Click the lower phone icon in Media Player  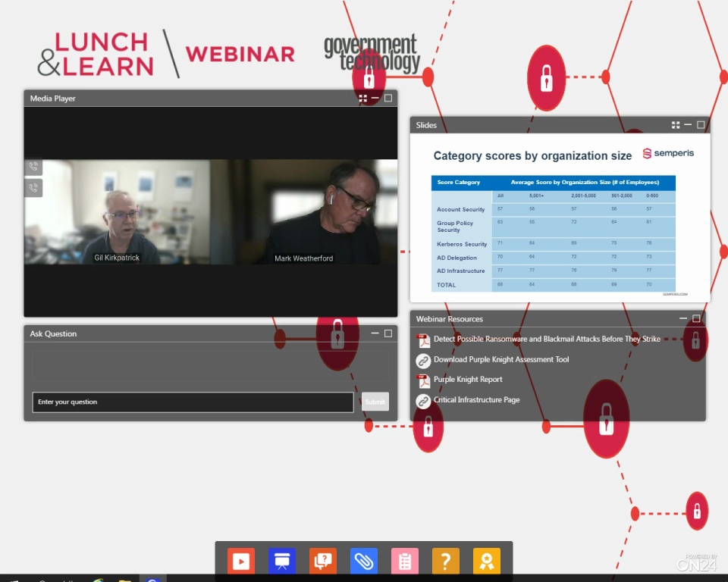pos(33,188)
